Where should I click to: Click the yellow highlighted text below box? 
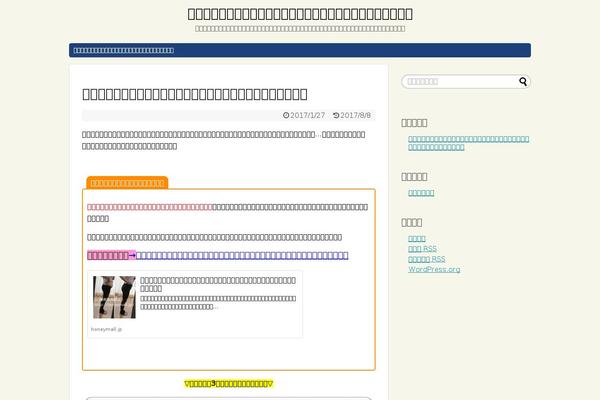tap(228, 384)
